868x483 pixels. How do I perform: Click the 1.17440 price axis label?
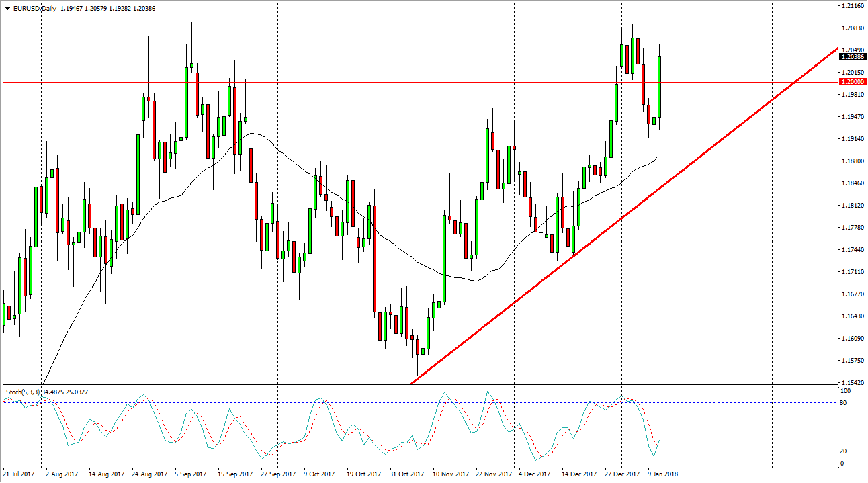tap(854, 250)
